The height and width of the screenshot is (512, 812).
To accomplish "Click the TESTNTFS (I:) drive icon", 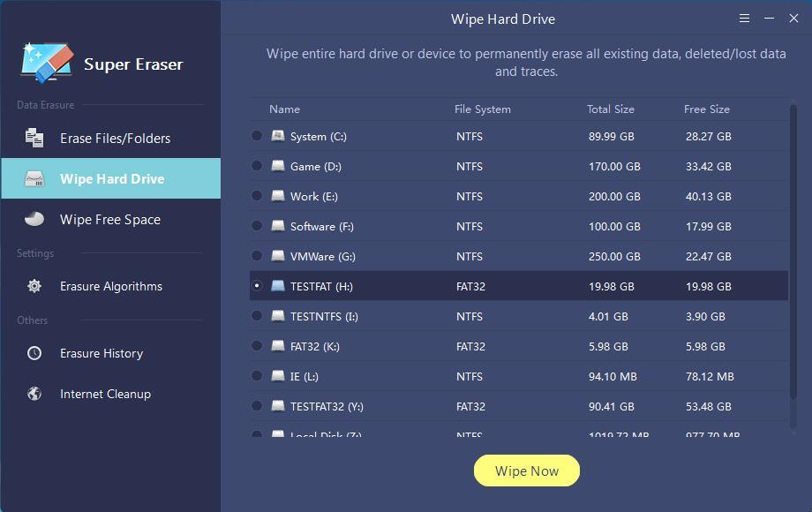I will (278, 316).
